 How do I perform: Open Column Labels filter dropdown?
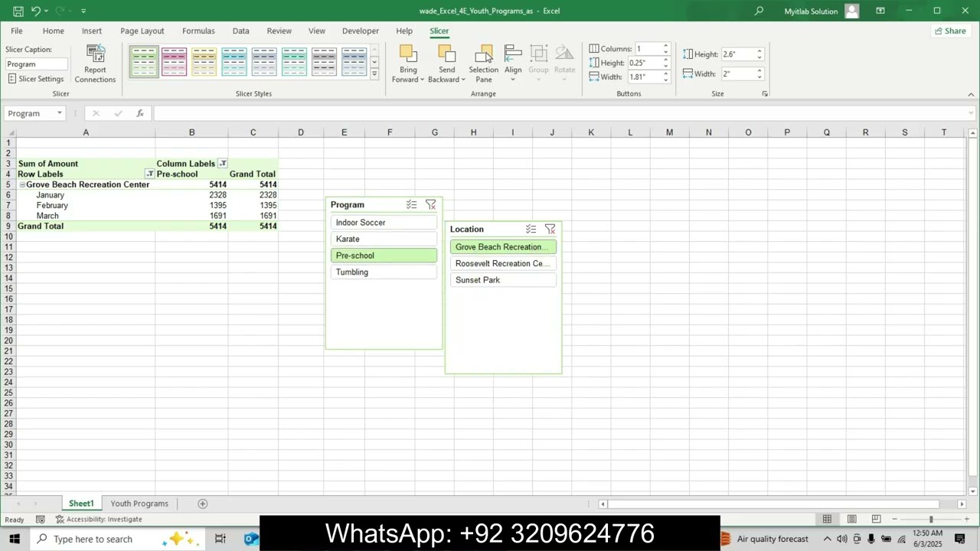[223, 164]
